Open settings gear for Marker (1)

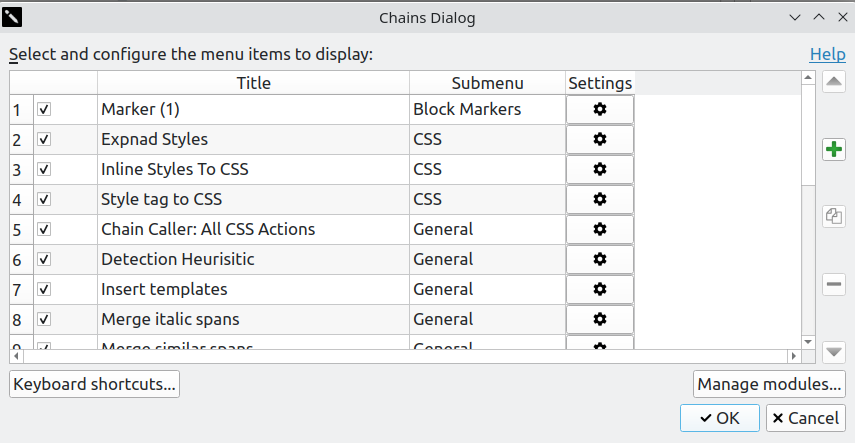tap(600, 109)
